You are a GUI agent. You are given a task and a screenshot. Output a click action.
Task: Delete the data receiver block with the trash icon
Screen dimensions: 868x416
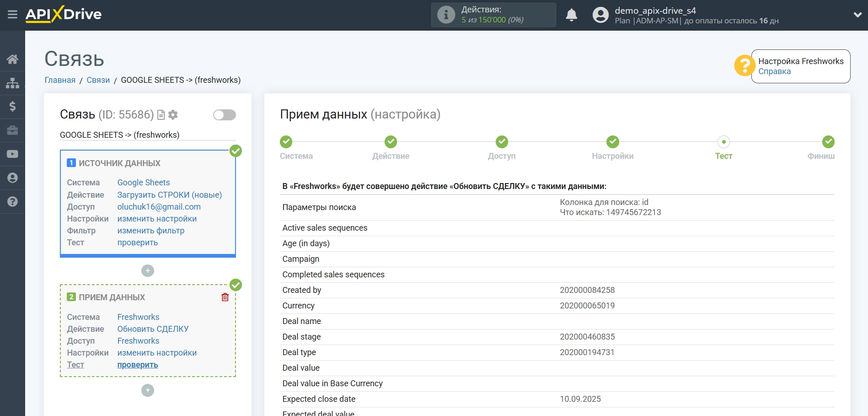[225, 297]
